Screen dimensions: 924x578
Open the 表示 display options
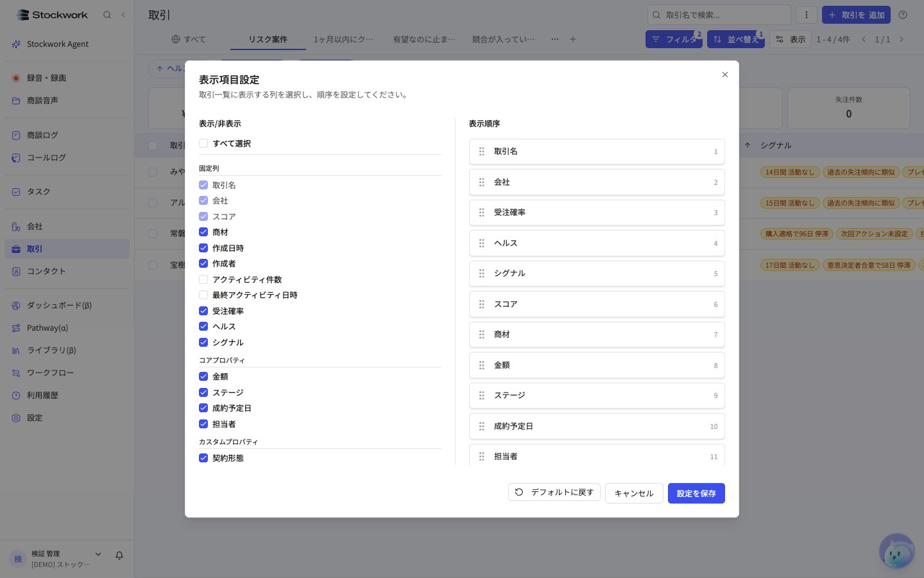[791, 39]
